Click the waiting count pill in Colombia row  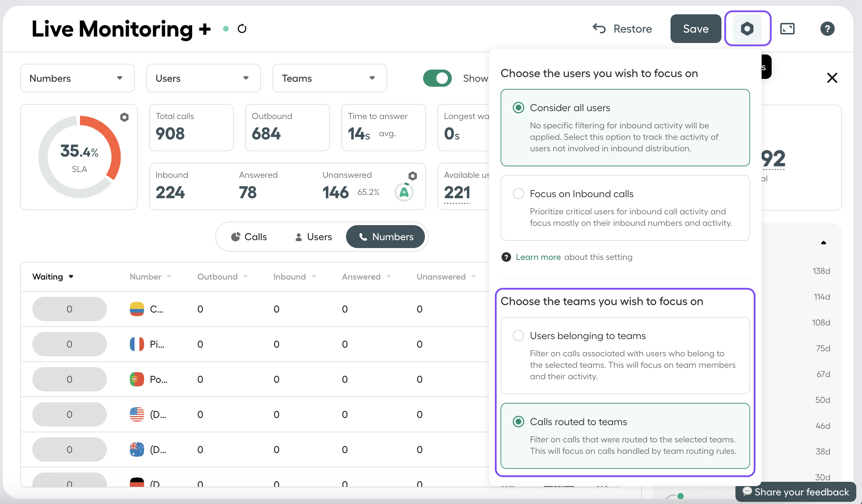70,309
